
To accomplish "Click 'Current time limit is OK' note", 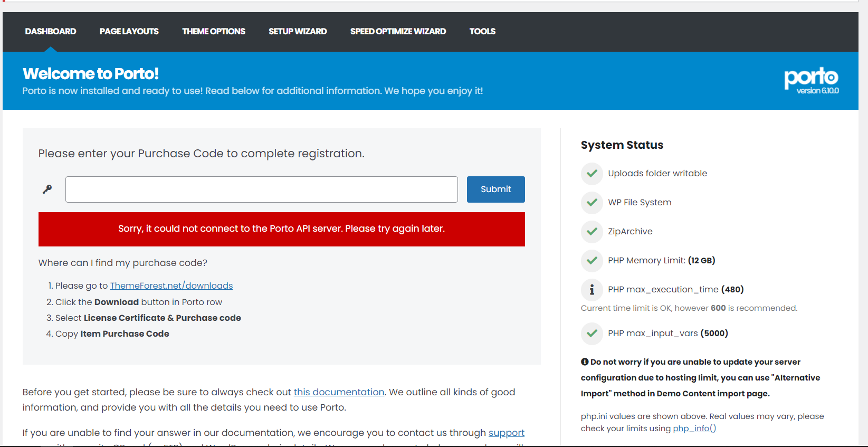I will tap(689, 308).
